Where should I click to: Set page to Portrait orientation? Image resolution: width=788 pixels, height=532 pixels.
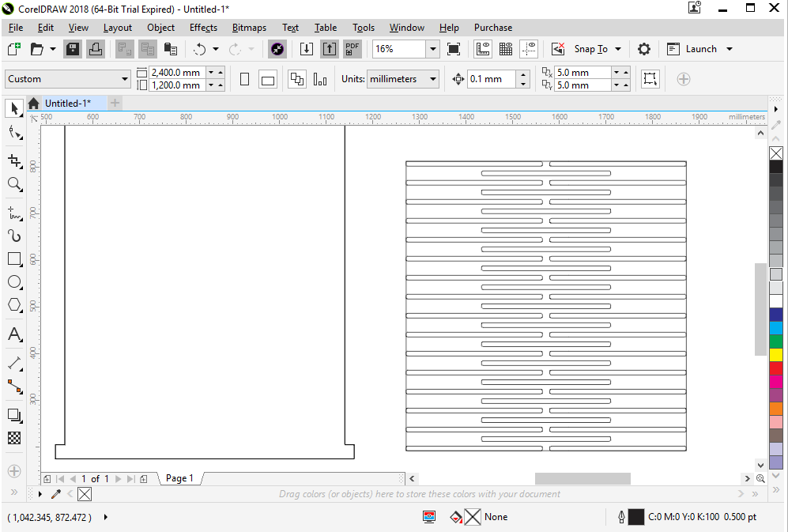245,79
